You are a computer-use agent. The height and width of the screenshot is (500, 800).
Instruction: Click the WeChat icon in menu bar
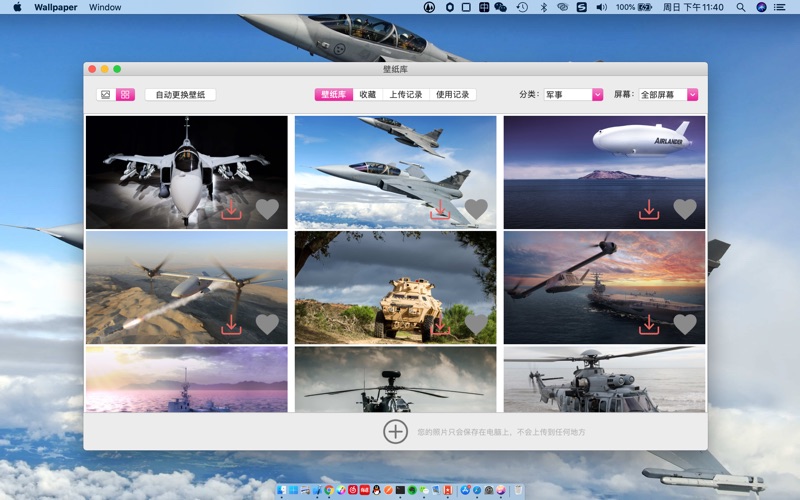coord(501,7)
